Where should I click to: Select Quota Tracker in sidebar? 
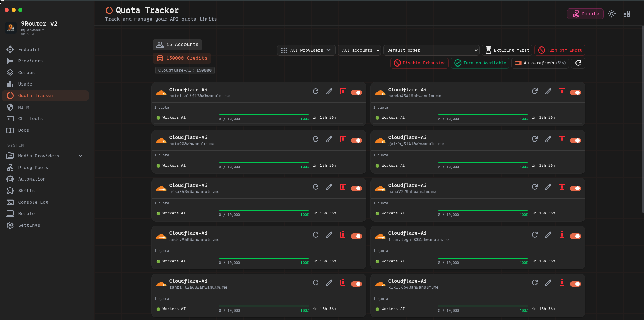pos(45,96)
